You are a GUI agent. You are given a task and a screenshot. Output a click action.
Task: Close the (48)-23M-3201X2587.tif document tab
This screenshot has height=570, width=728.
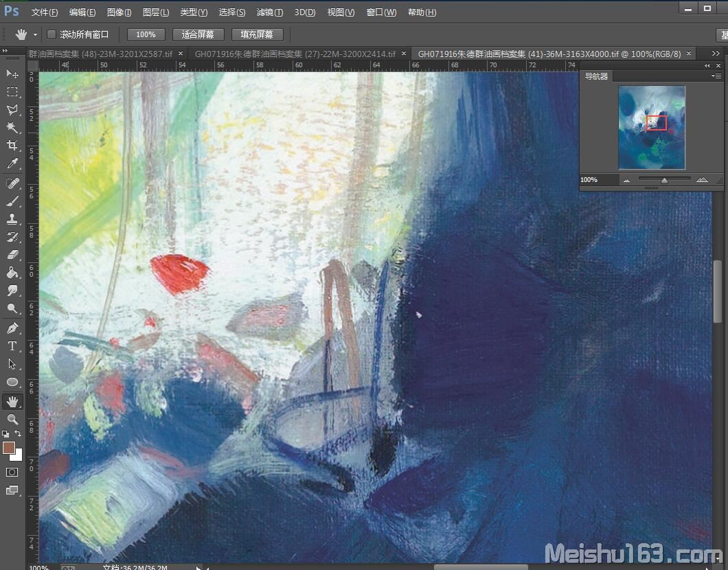coord(181,54)
